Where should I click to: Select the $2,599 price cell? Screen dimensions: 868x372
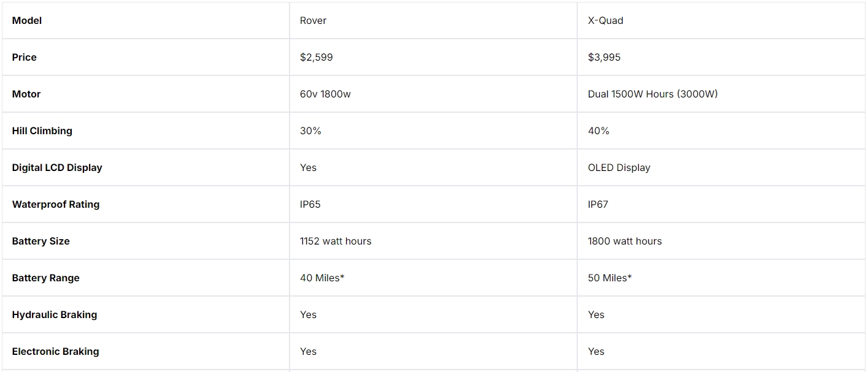click(x=316, y=57)
